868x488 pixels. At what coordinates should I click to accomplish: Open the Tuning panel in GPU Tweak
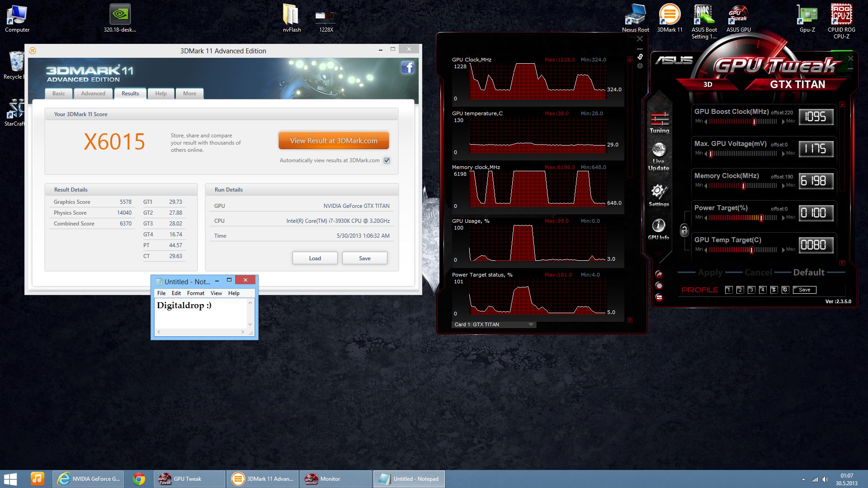coord(660,122)
